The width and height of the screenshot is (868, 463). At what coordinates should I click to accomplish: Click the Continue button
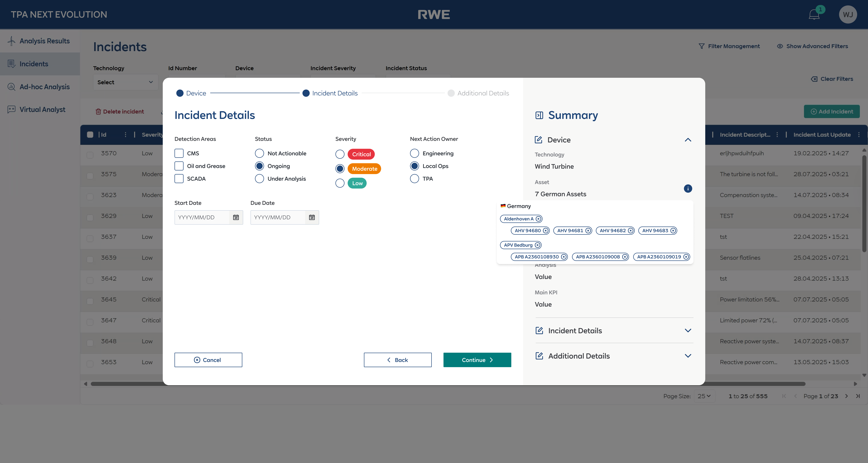point(477,360)
